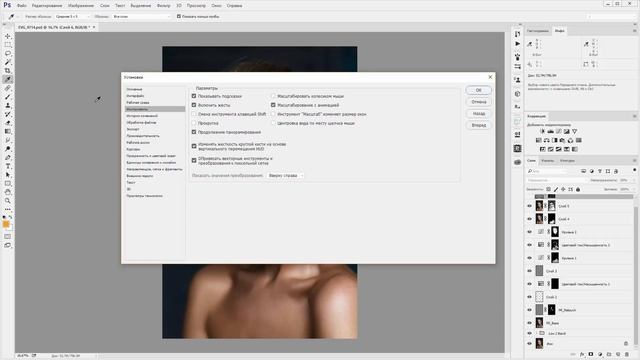Toggle 'Масштабирование с анимацией' checkbox
The image size is (640, 360).
point(273,105)
